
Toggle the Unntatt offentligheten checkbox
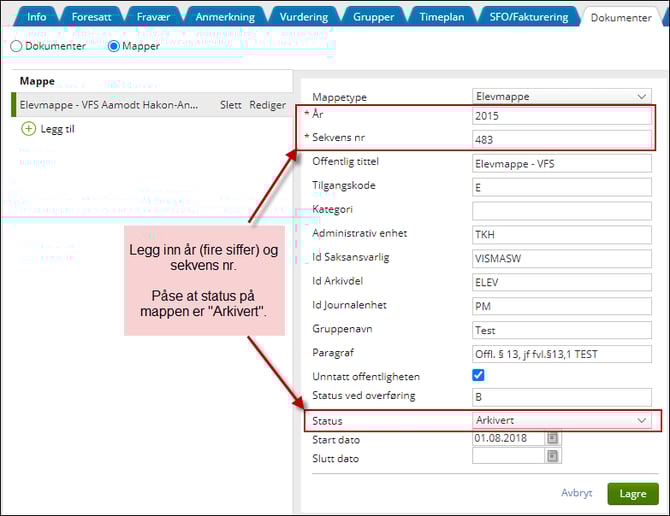(479, 375)
